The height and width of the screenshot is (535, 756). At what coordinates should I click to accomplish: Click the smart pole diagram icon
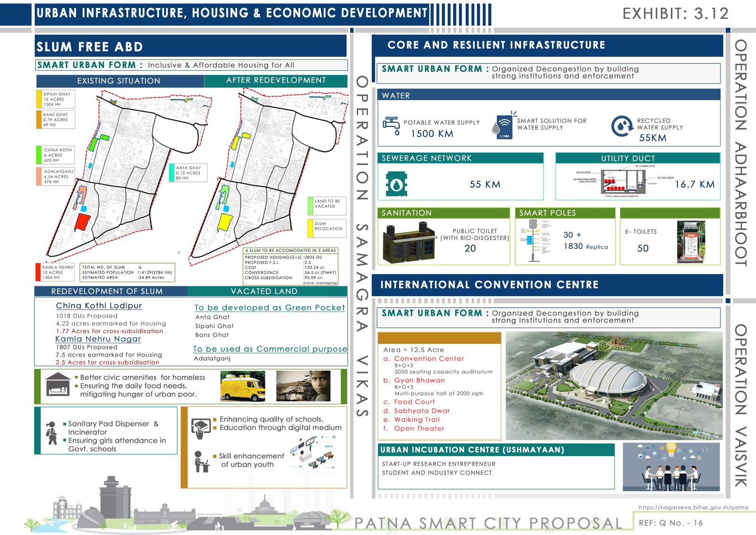pos(534,236)
